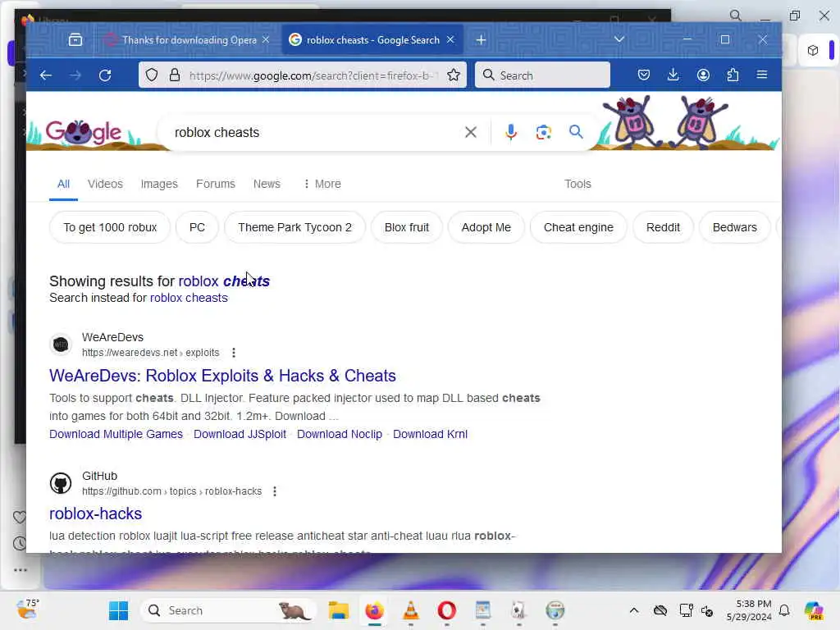Screen dimensions: 840x630
Task: Click the corrected roblox cheats link
Action: [x=224, y=281]
